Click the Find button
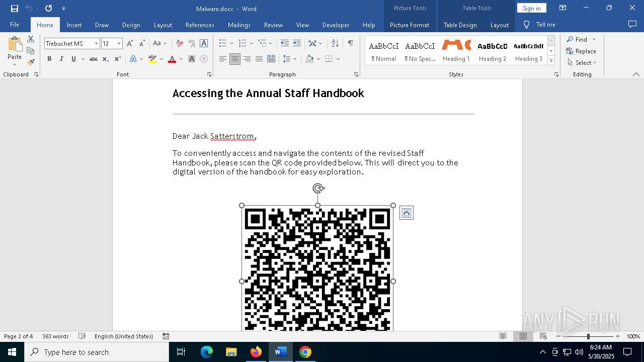This screenshot has height=362, width=644. [x=577, y=40]
